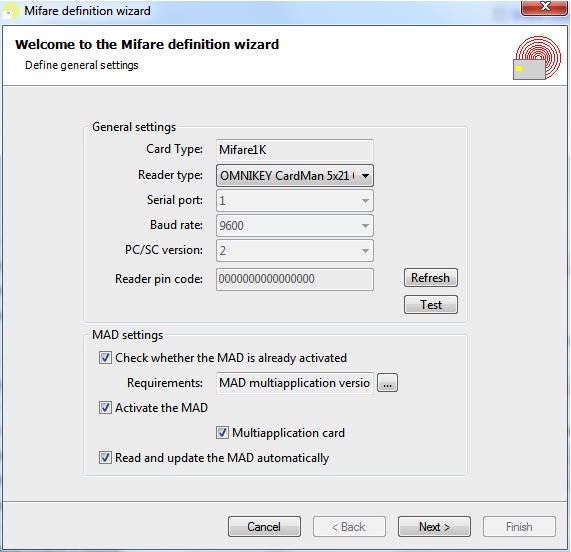Open the PC/SC version dropdown
571x552 pixels.
tap(295, 251)
